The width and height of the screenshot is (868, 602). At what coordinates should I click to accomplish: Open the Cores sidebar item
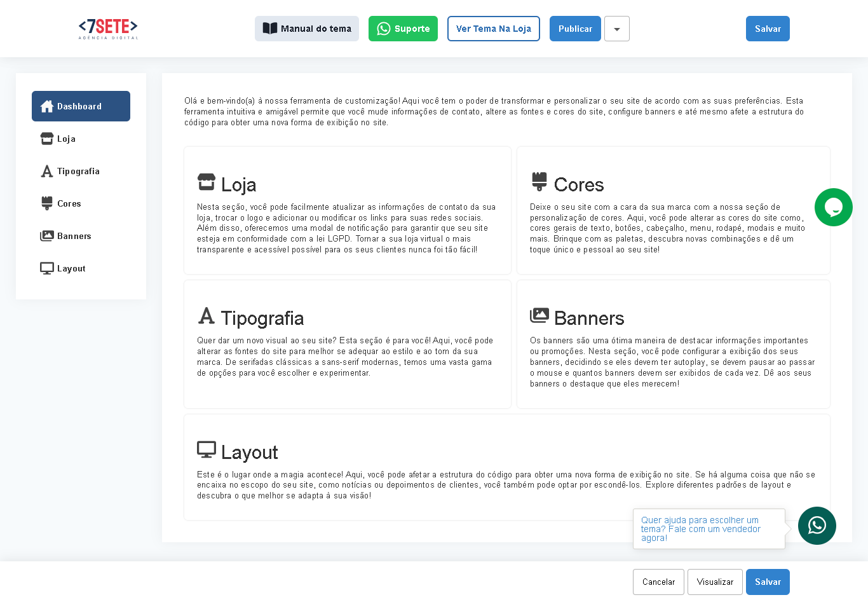coord(69,203)
